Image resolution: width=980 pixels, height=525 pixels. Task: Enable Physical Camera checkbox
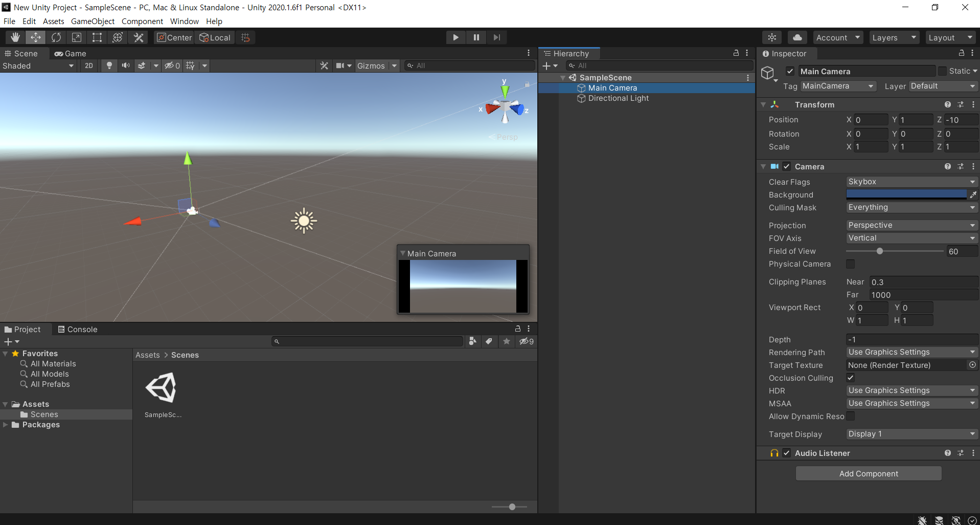click(851, 264)
